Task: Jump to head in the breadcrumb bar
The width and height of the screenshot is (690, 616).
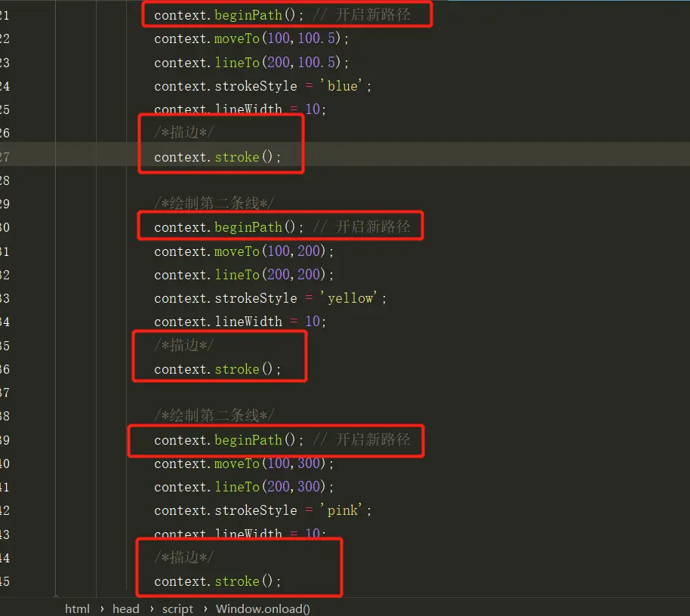Action: tap(126, 609)
